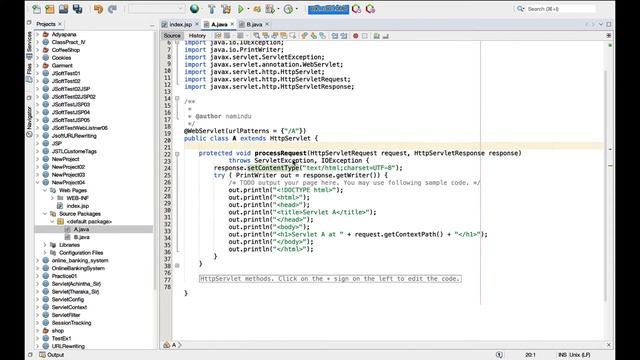Click the Uncomment icon in editor toolbar
This screenshot has width=640, height=360.
click(385, 36)
